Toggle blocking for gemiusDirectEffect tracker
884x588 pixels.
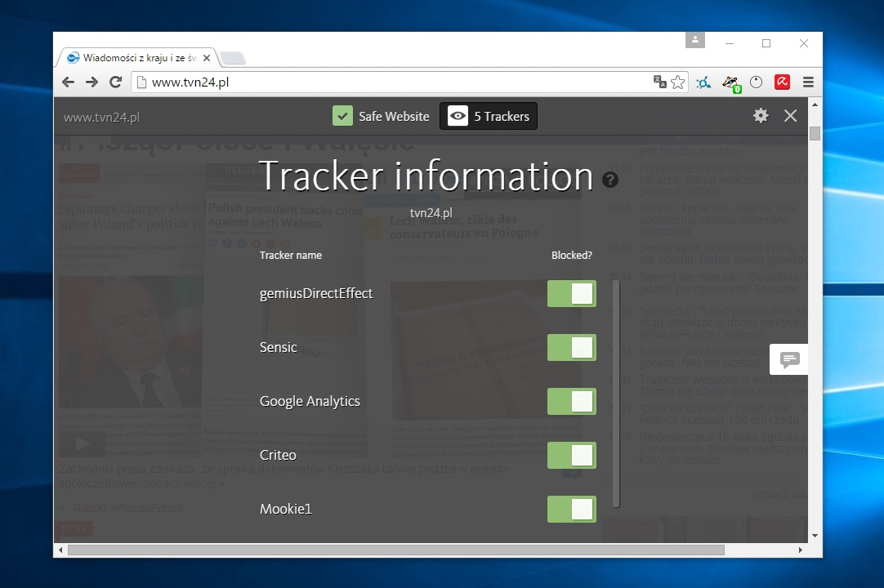coord(572,294)
